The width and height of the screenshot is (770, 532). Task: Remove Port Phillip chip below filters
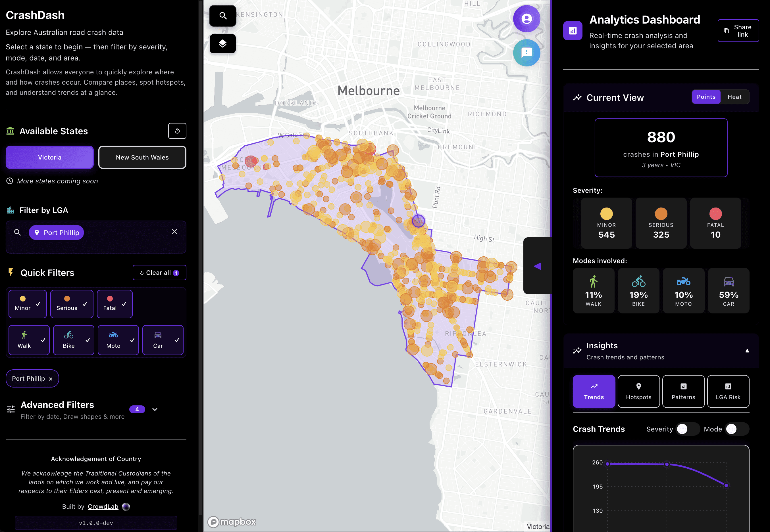51,379
